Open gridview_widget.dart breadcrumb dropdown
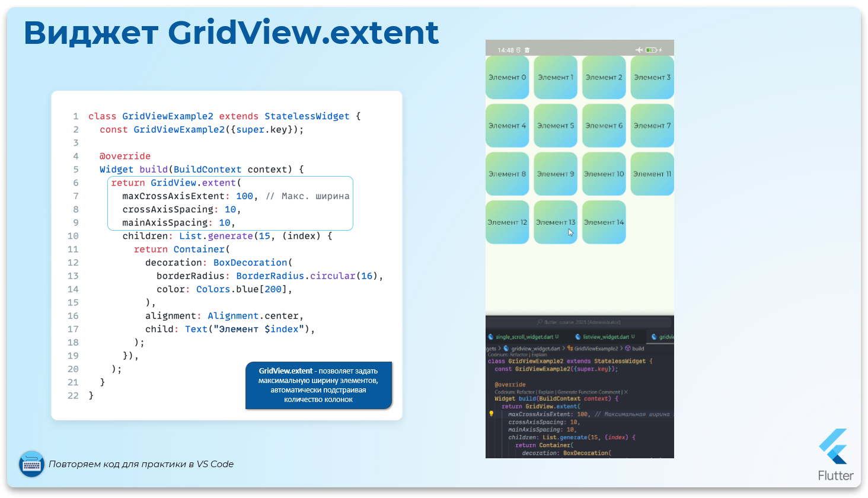This screenshot has width=868, height=498. (x=535, y=349)
